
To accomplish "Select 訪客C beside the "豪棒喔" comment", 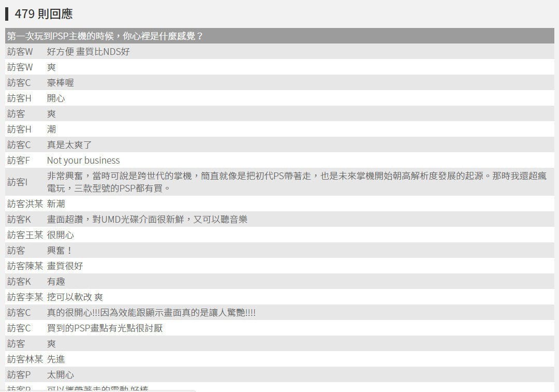I will pos(19,83).
